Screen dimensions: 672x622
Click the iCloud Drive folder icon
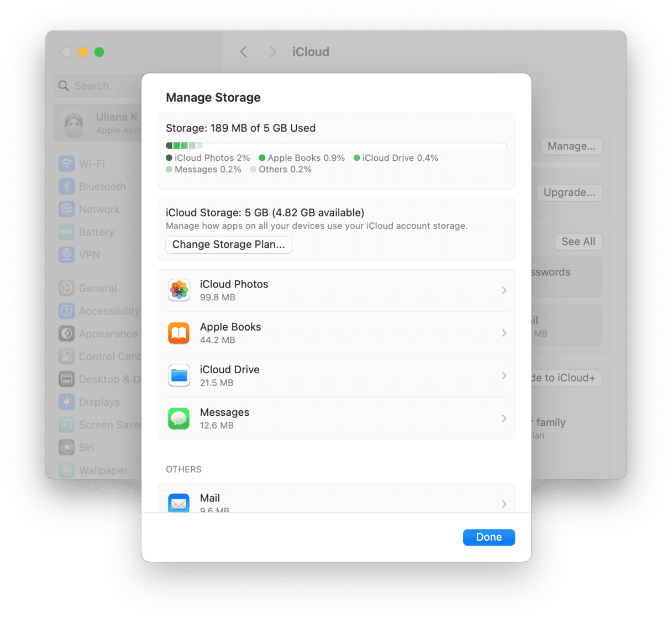click(x=179, y=375)
